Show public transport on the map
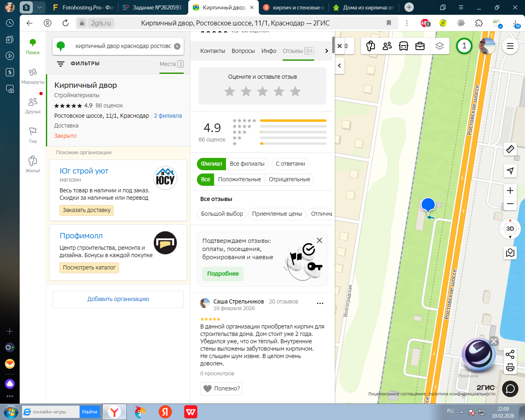Screen dimensions: 525x420 click(x=404, y=46)
